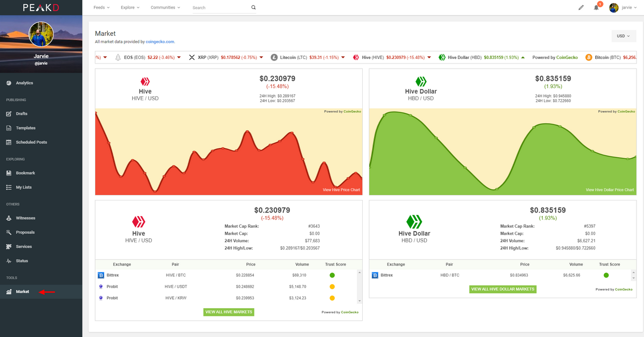The width and height of the screenshot is (644, 337).
Task: Click the EOS ticker down arrow
Action: point(179,57)
